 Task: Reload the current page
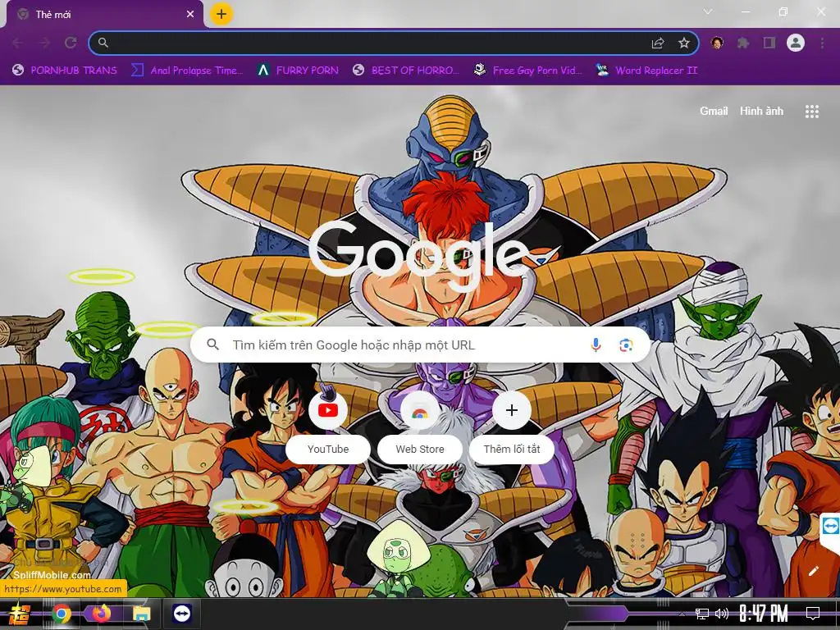pyautogui.click(x=71, y=43)
